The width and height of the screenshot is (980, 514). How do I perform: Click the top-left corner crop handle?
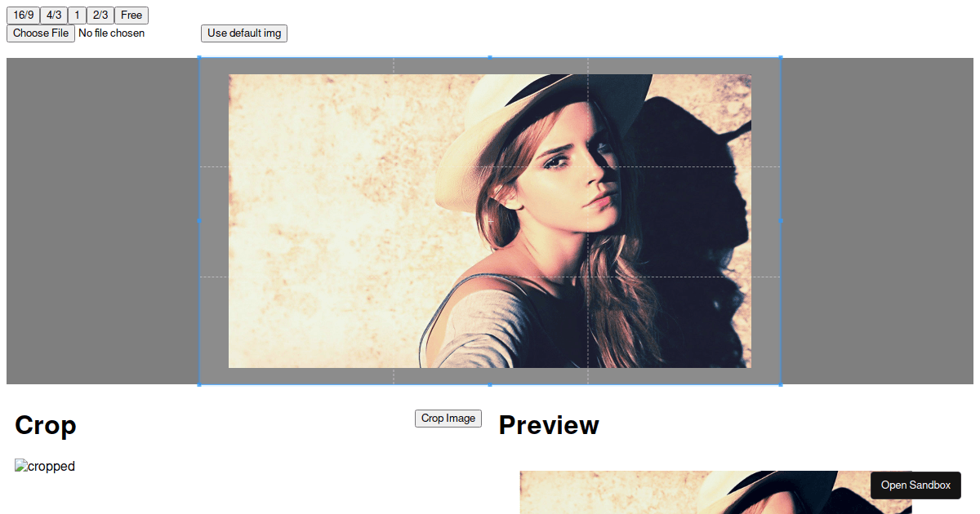click(x=200, y=58)
